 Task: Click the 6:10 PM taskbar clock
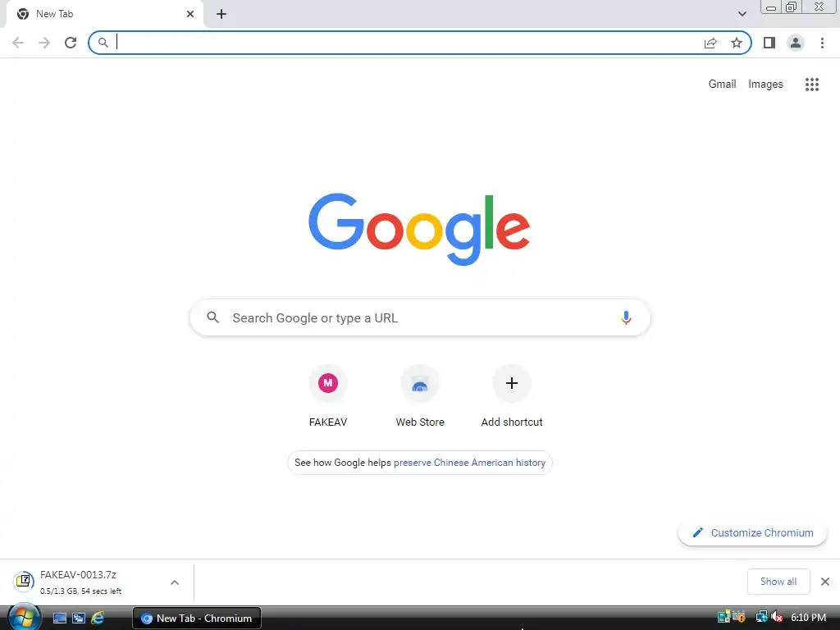pyautogui.click(x=808, y=617)
